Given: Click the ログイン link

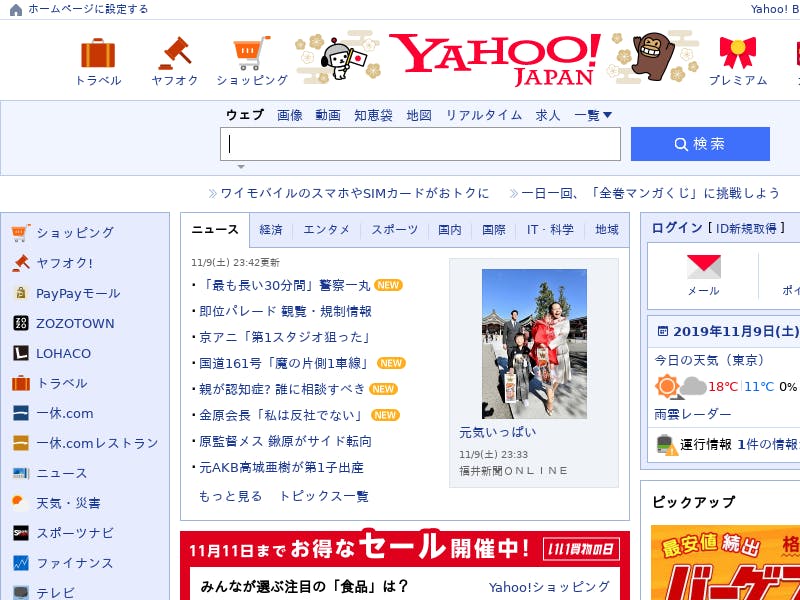Looking at the screenshot, I should point(677,228).
